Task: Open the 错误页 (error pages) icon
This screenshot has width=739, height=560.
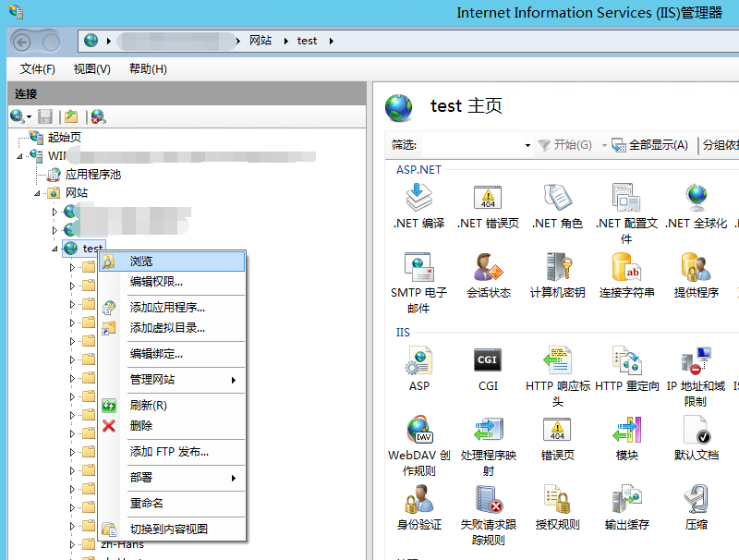Action: [557, 431]
